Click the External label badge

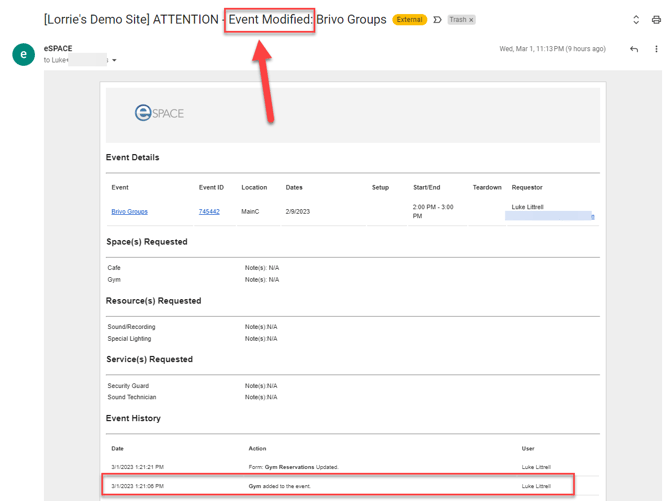point(409,20)
